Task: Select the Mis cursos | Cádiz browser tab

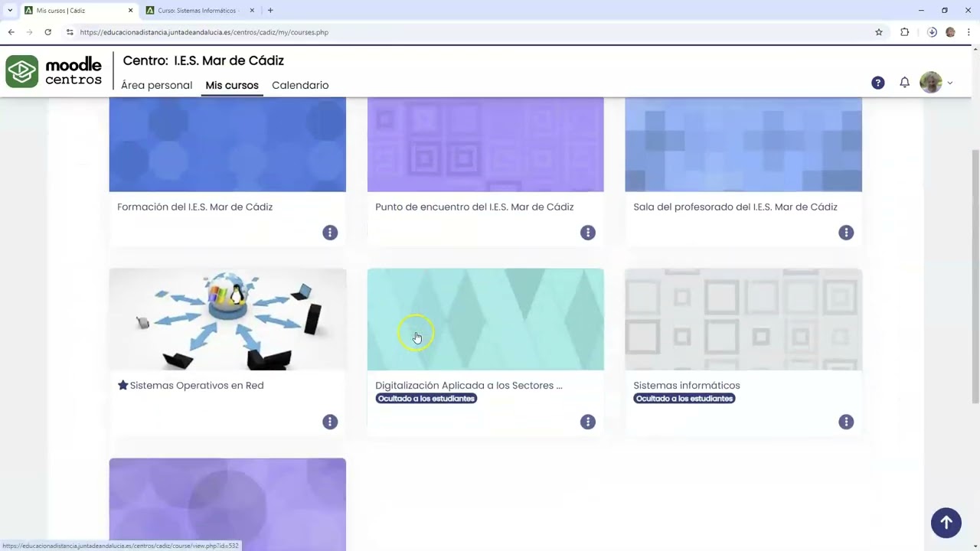Action: pos(78,11)
